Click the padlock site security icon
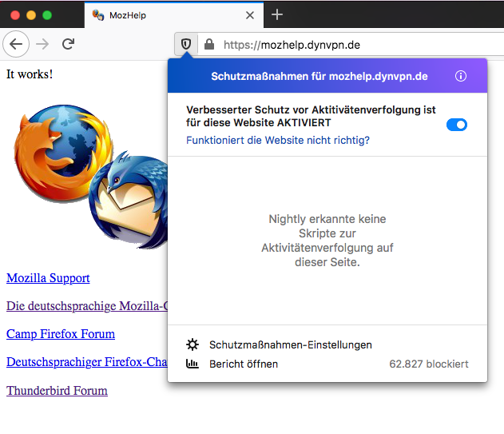Viewport: 504px width, 434px height. 209,44
